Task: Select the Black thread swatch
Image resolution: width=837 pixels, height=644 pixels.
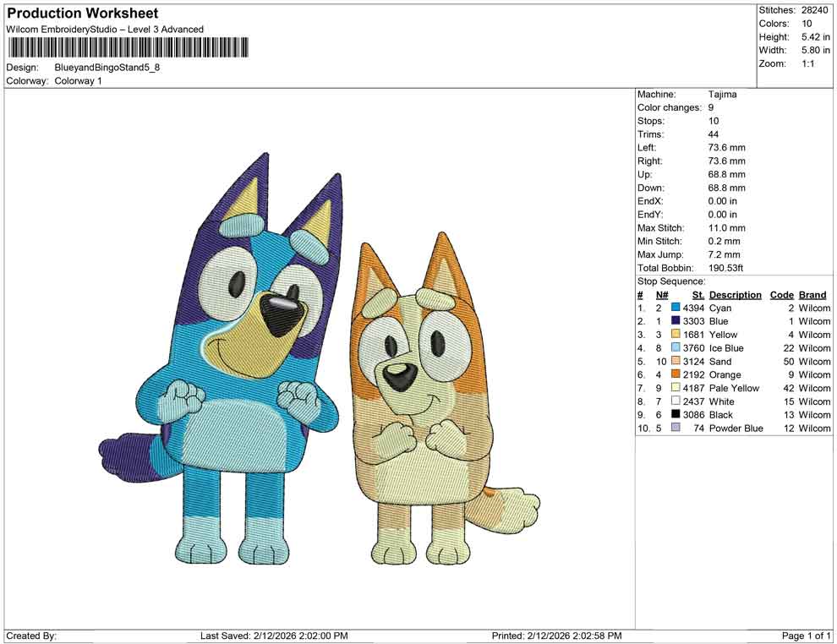Action: 674,415
